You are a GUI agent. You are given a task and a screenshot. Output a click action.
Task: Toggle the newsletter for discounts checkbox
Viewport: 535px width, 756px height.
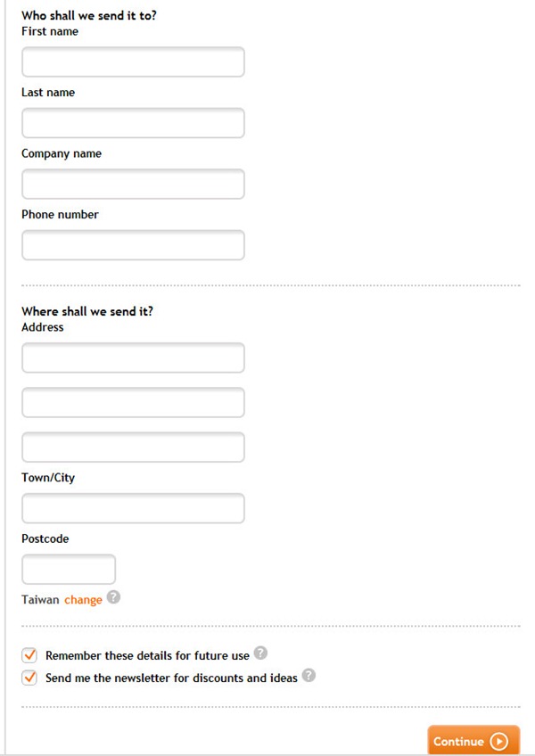pos(29,678)
